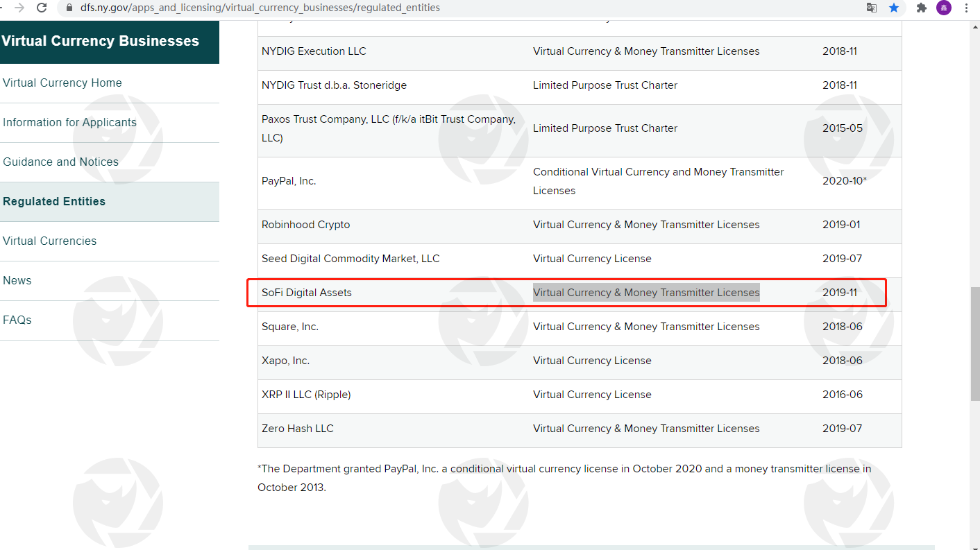Go to the FAQs sidebar link
Image resolution: width=980 pixels, height=550 pixels.
click(x=17, y=320)
